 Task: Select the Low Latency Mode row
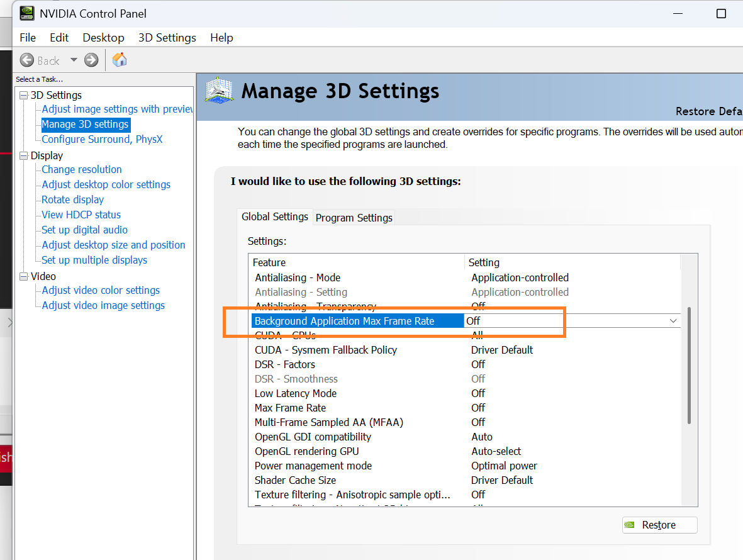(x=296, y=393)
